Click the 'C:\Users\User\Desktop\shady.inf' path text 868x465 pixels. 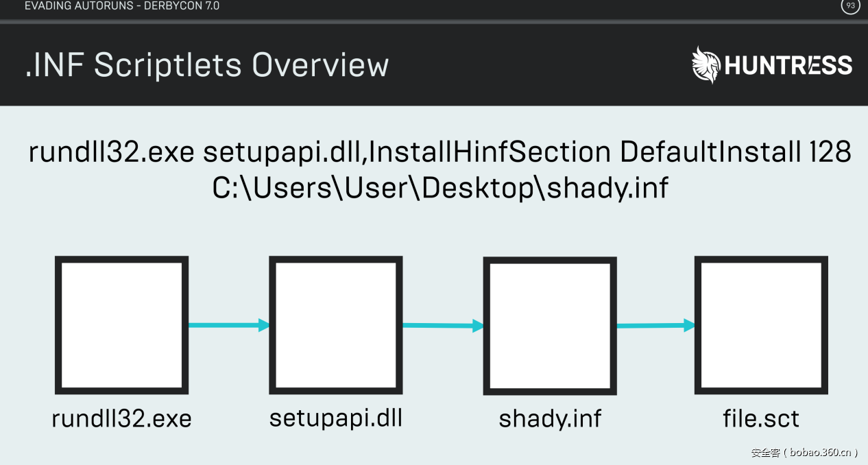pos(439,187)
